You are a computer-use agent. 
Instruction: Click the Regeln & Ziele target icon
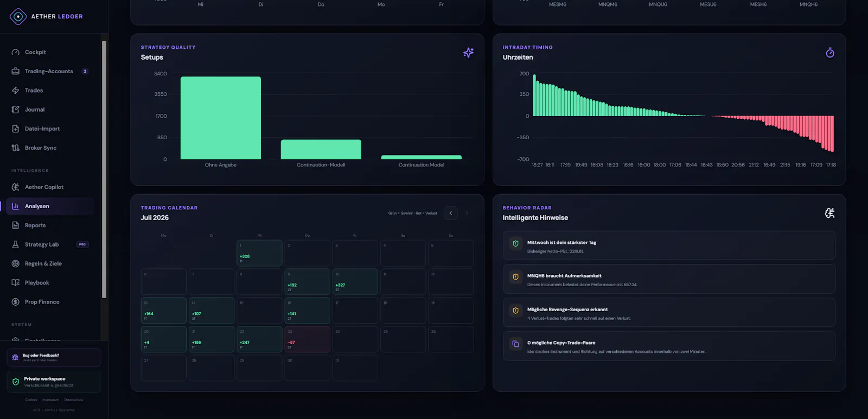coord(15,263)
